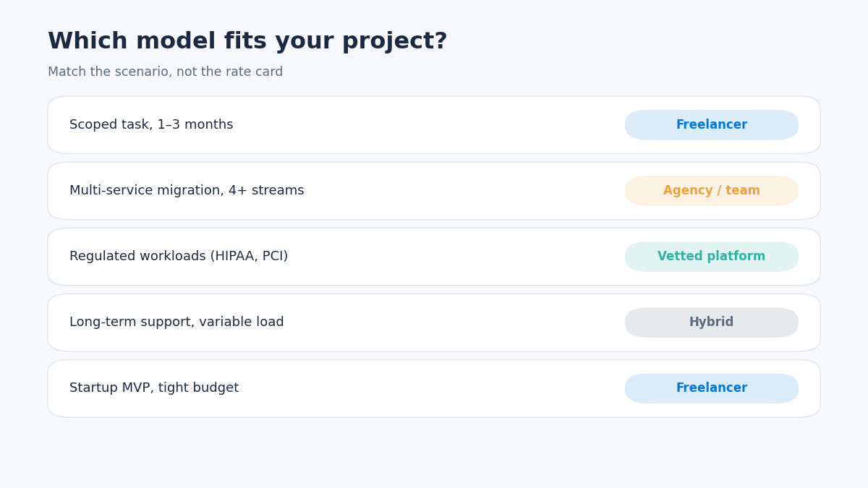Open the Startup MVP scenario card
The height and width of the screenshot is (488, 868).
434,388
